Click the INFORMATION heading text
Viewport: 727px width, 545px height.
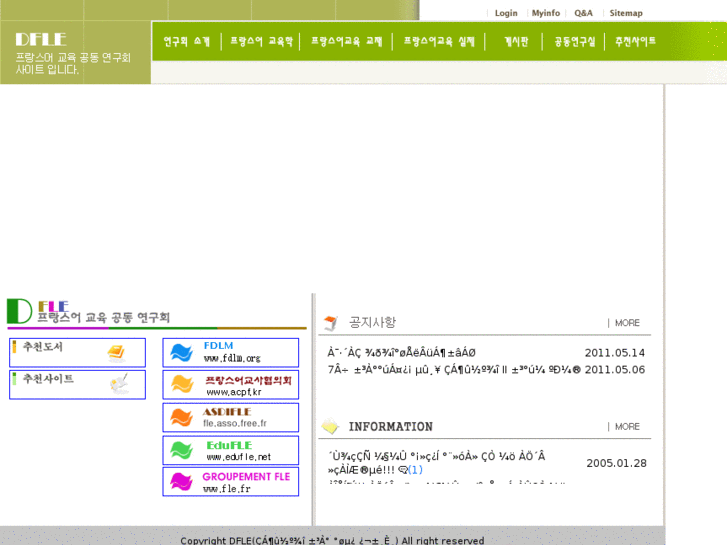pyautogui.click(x=391, y=427)
